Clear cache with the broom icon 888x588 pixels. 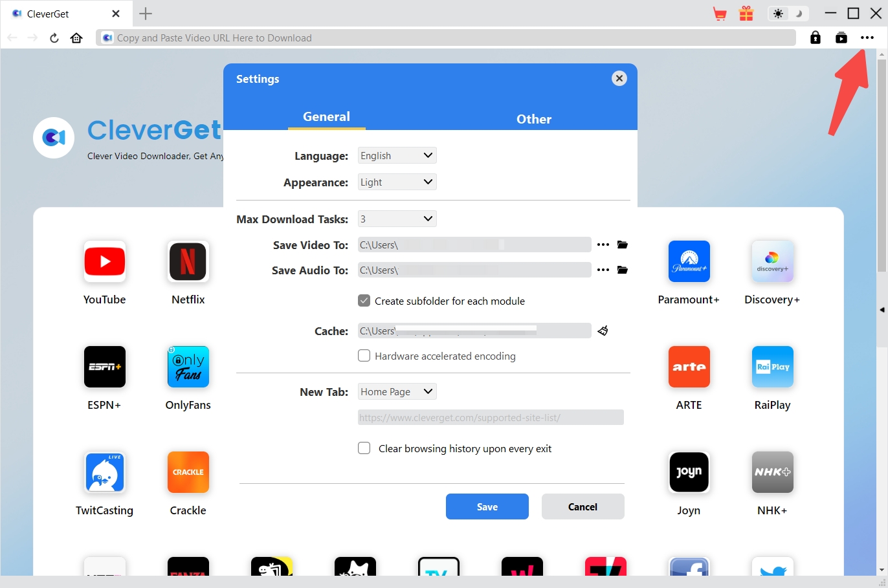pyautogui.click(x=603, y=331)
